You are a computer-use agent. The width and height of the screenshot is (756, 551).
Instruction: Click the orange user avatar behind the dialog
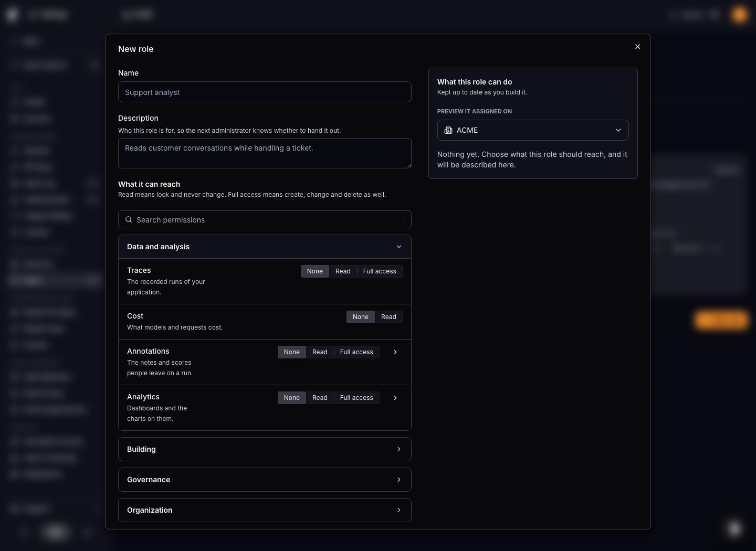740,15
